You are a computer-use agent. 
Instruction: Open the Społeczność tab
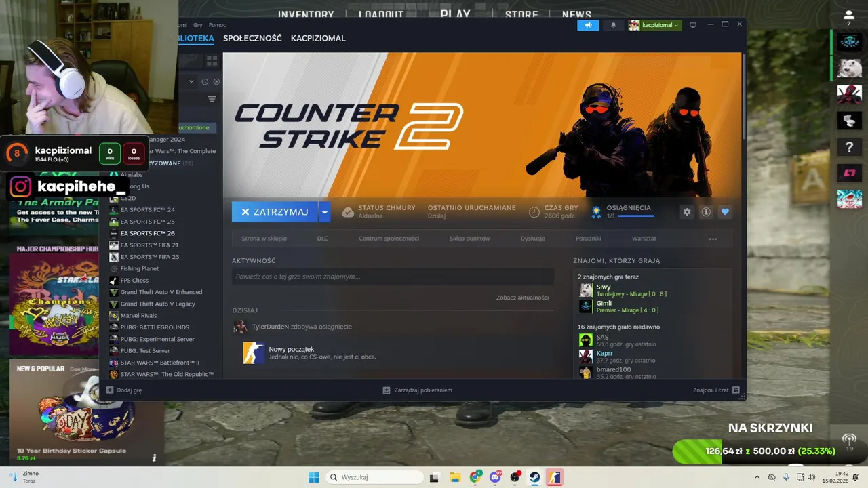click(252, 38)
